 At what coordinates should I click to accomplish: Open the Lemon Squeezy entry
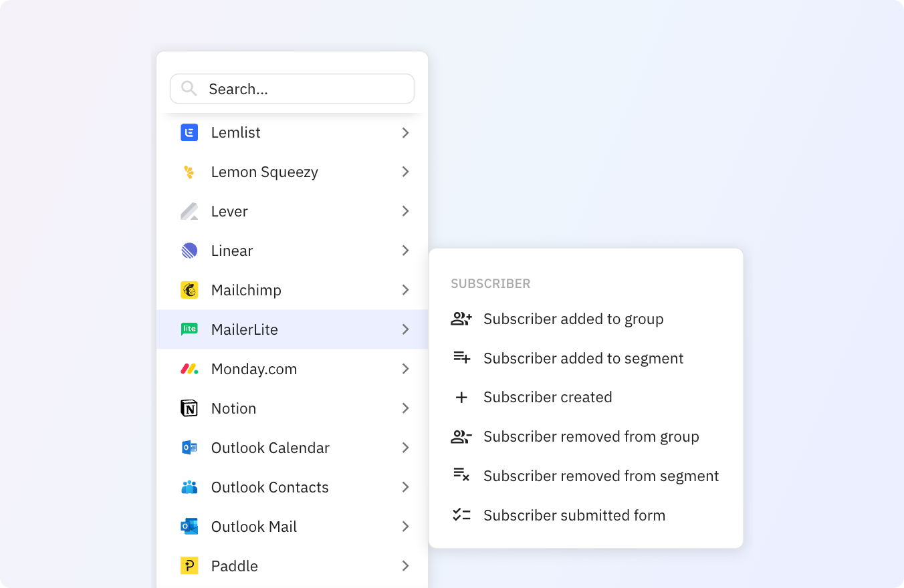[x=292, y=172]
